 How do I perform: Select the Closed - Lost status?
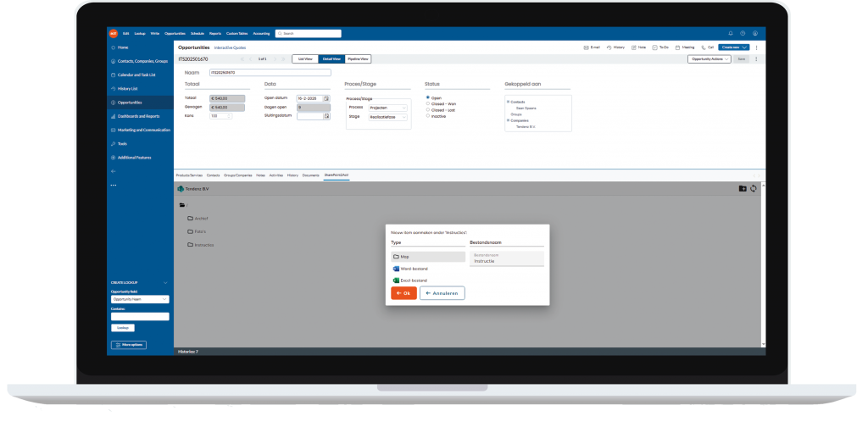(427, 109)
